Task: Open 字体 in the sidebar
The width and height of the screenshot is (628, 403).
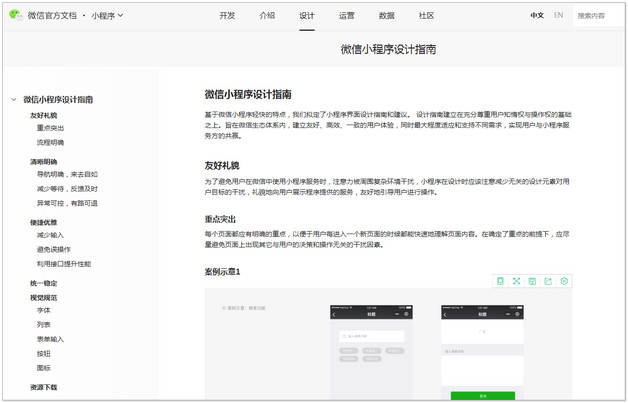Action: pos(44,310)
